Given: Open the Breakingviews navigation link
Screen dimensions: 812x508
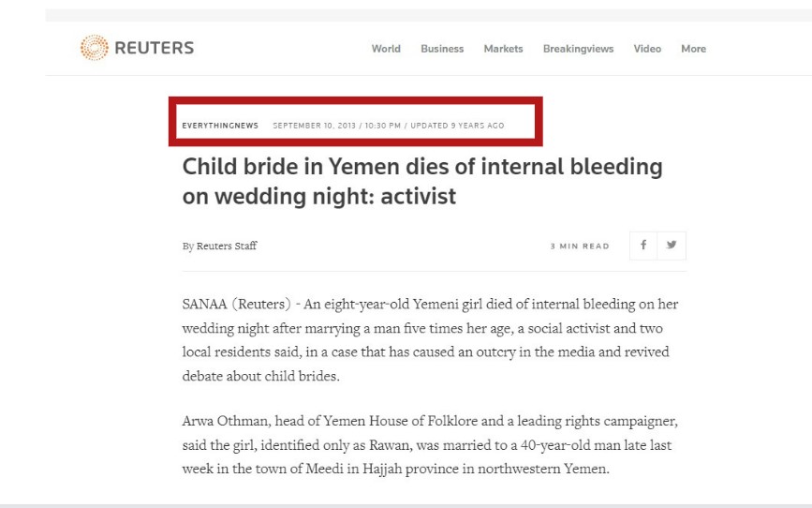Looking at the screenshot, I should pos(578,49).
